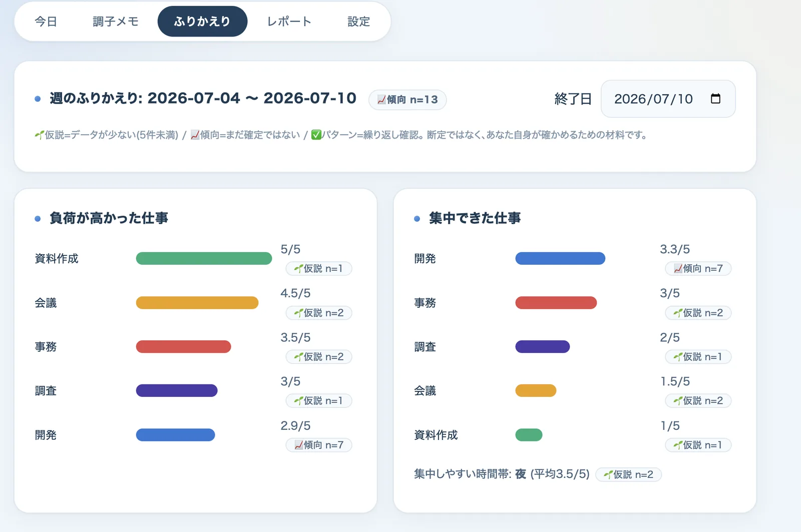Click the green 資料作成 bar in 負荷が高かった仕事
This screenshot has width=801, height=532.
(204, 258)
